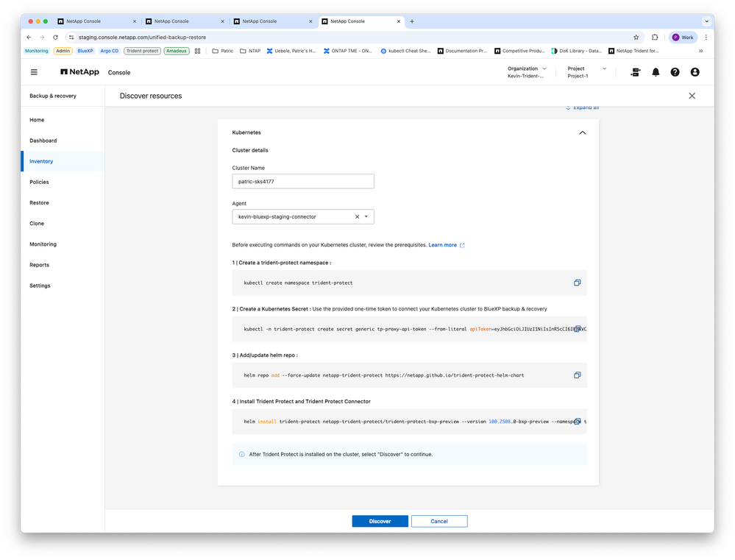Switch to the first NetApp Console tab
The width and height of the screenshot is (735, 560).
point(96,21)
